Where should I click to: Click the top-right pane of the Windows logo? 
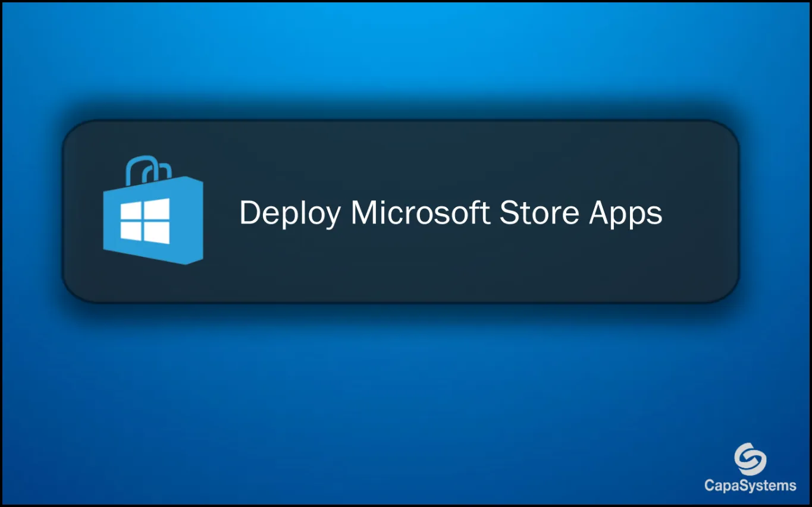coord(157,209)
